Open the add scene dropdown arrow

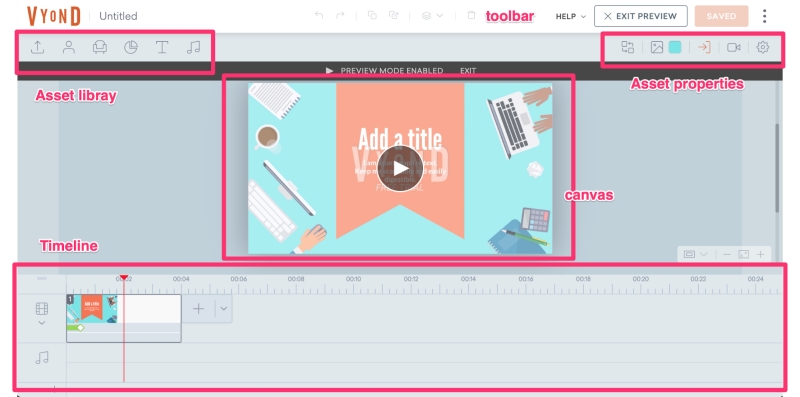pos(223,309)
